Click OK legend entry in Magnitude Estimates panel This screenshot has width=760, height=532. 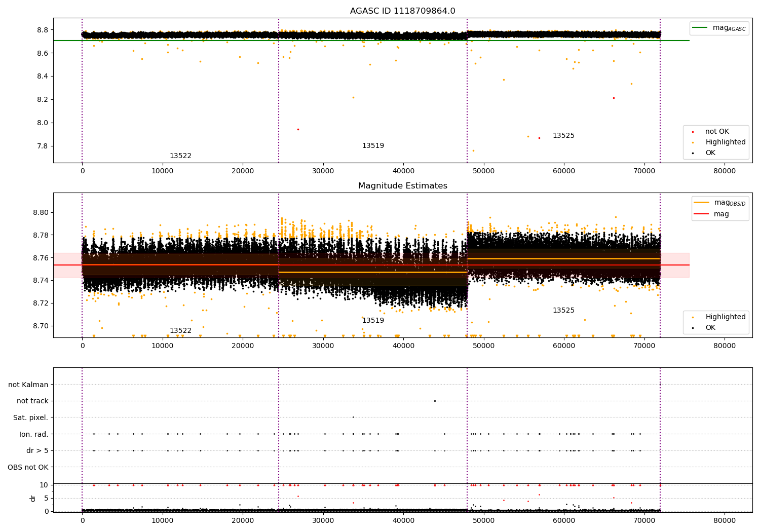pos(710,328)
